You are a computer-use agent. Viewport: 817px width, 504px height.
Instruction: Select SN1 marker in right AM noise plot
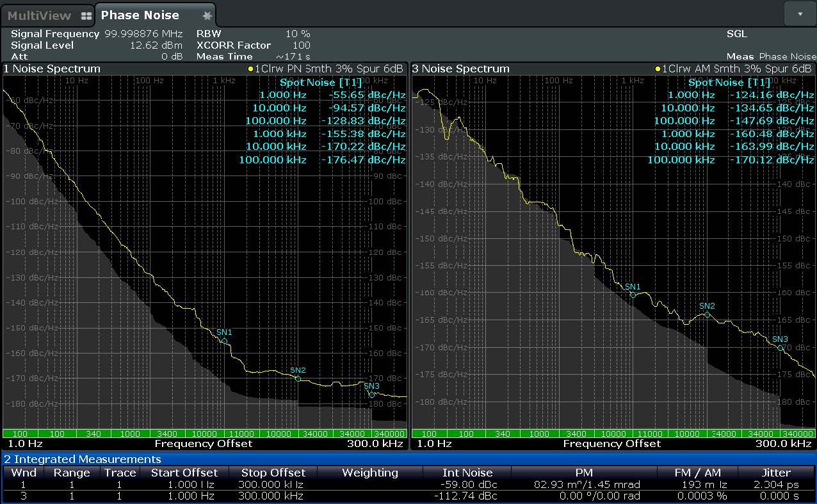click(x=633, y=295)
